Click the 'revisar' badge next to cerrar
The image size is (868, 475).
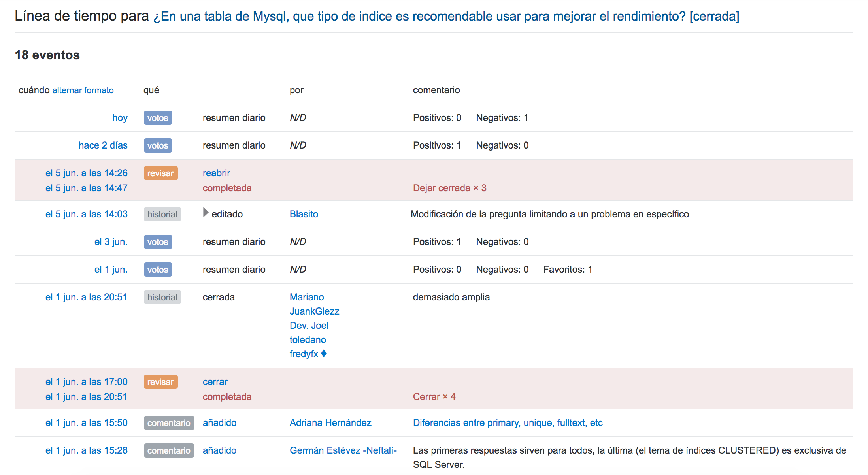coord(160,382)
